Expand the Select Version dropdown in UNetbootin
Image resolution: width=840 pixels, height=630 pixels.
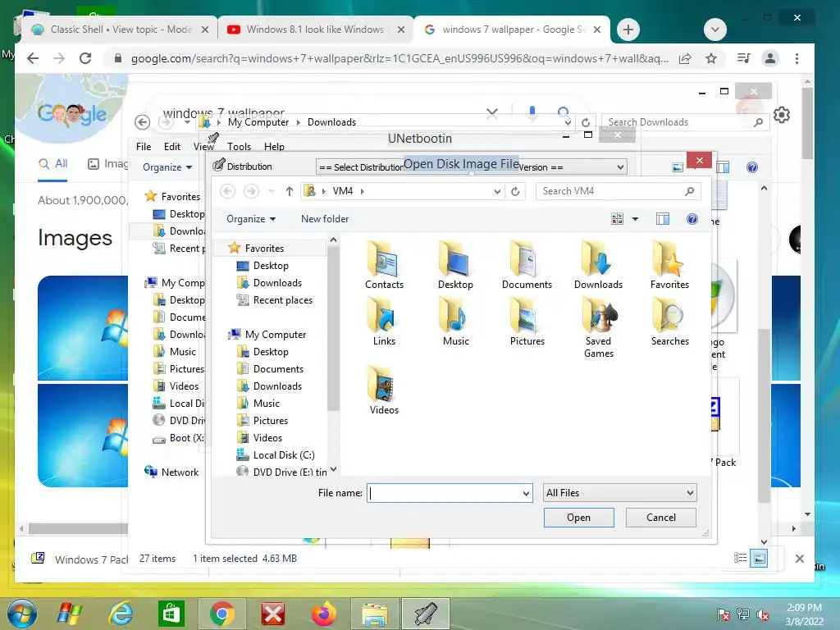click(620, 167)
